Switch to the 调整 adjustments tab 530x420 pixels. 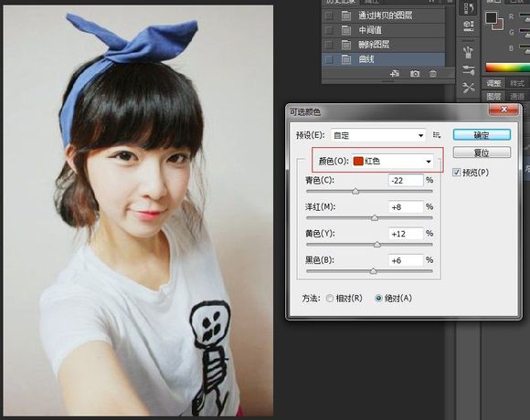493,83
